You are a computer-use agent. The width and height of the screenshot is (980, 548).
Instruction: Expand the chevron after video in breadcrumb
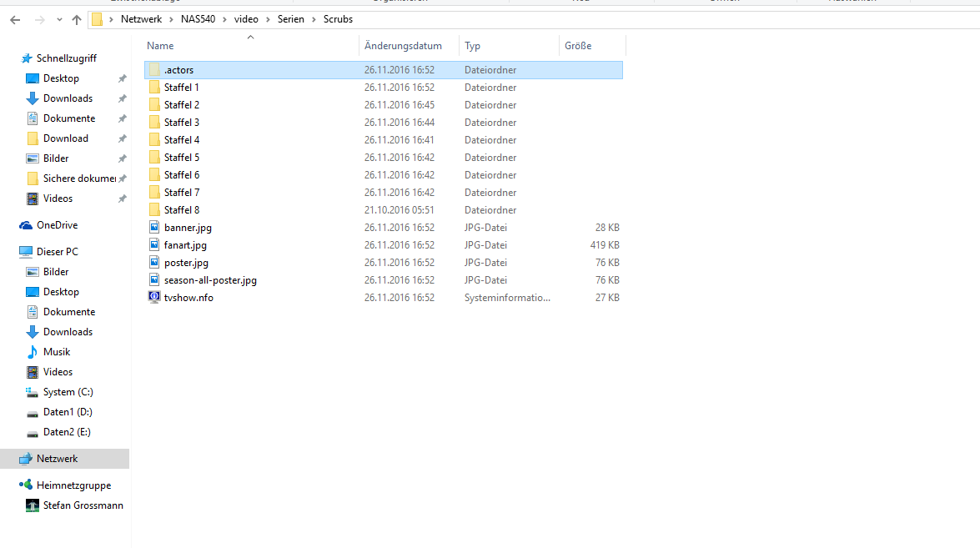click(x=268, y=19)
